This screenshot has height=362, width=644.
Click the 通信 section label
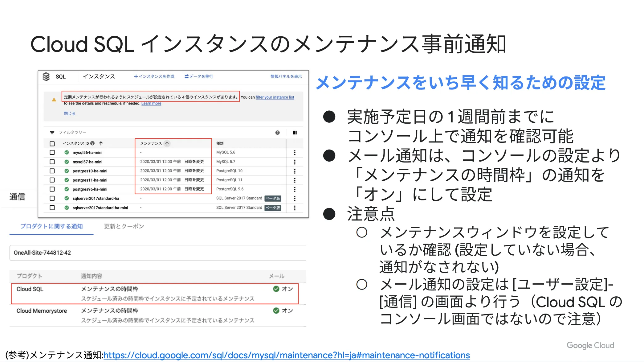pos(17,197)
